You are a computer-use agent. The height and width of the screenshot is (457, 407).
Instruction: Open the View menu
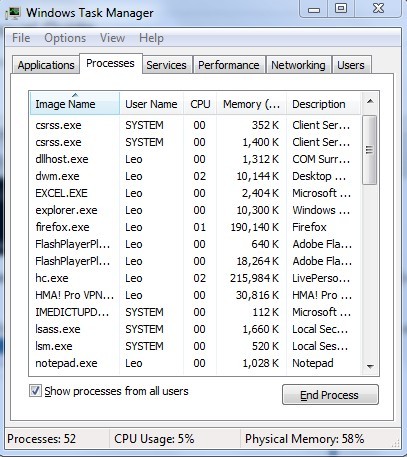pyautogui.click(x=112, y=38)
